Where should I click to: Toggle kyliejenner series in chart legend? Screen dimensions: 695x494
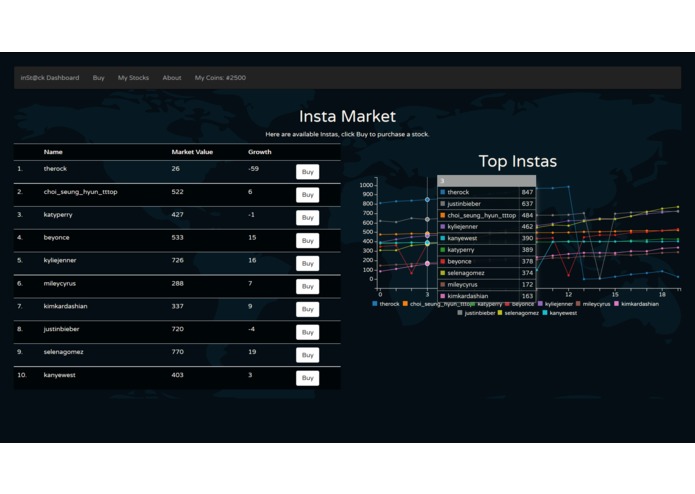pyautogui.click(x=555, y=304)
